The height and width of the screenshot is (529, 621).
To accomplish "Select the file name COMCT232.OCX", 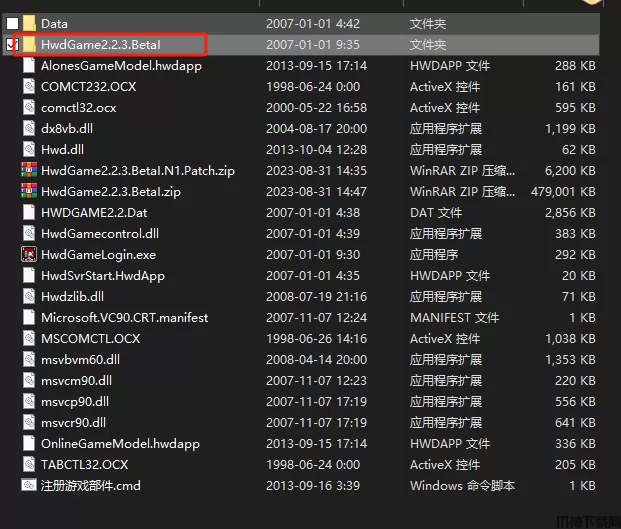I will [89, 87].
